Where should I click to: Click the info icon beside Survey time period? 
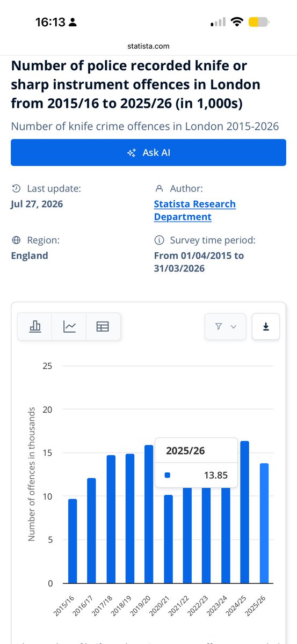(x=158, y=240)
